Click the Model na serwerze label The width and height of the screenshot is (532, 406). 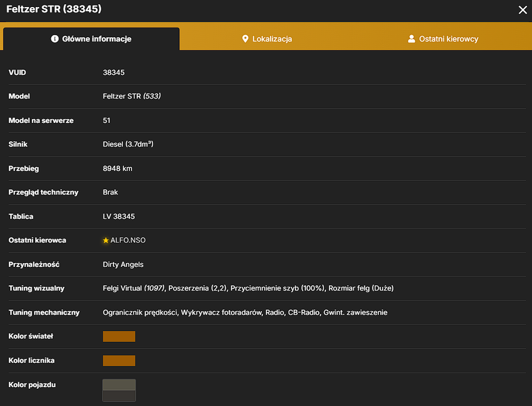tap(41, 121)
